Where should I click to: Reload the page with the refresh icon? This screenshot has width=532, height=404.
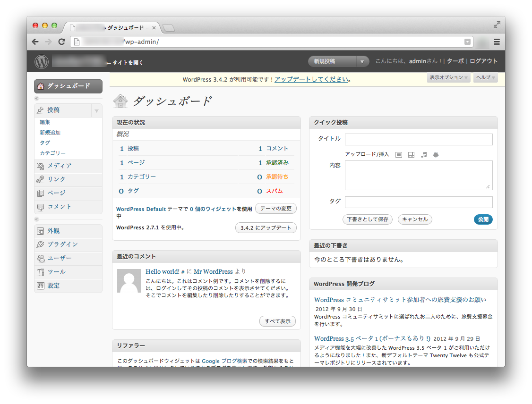pyautogui.click(x=62, y=42)
